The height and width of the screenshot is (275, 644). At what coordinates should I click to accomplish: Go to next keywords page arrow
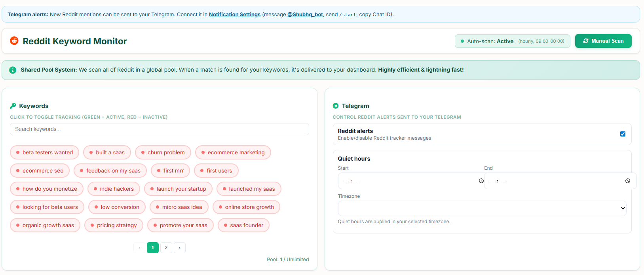180,248
